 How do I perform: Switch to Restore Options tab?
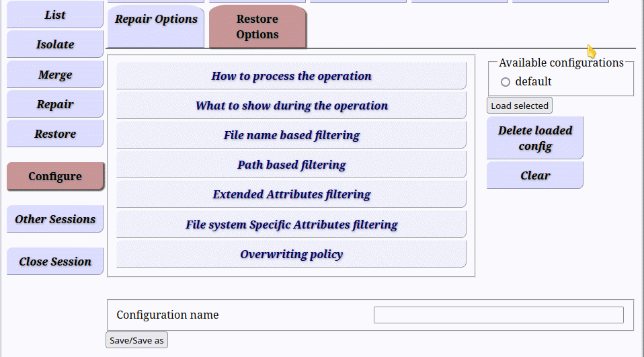[x=257, y=27]
